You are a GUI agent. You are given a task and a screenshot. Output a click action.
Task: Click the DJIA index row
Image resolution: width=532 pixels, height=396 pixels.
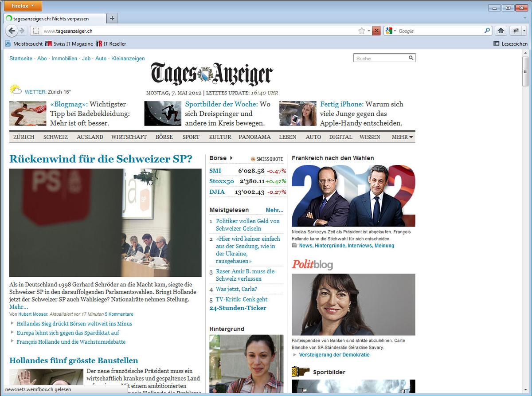[x=248, y=192]
